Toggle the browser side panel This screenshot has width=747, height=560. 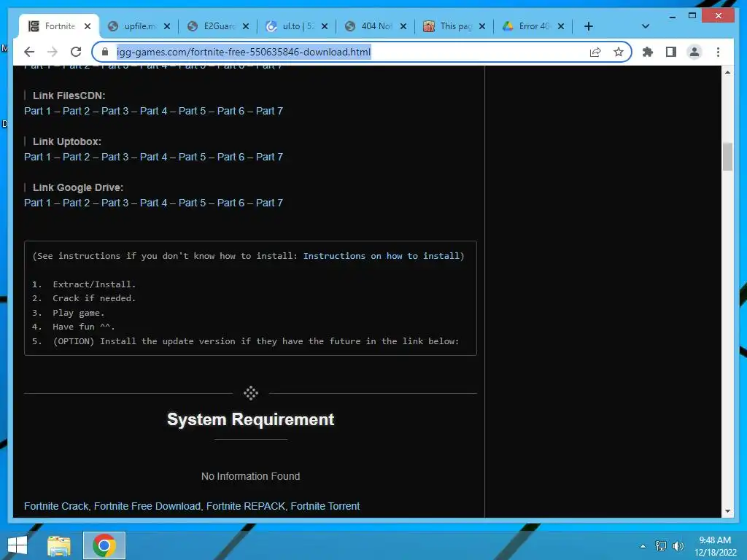[671, 52]
